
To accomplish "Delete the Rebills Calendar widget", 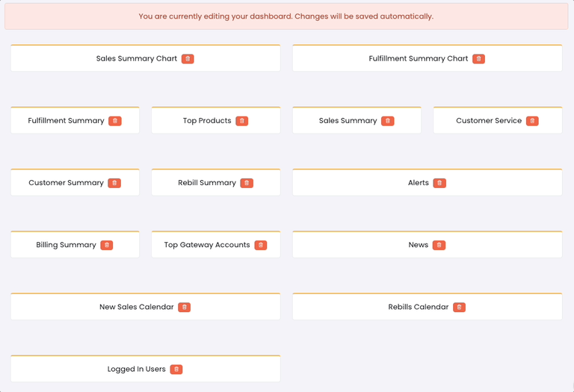I will pos(459,307).
